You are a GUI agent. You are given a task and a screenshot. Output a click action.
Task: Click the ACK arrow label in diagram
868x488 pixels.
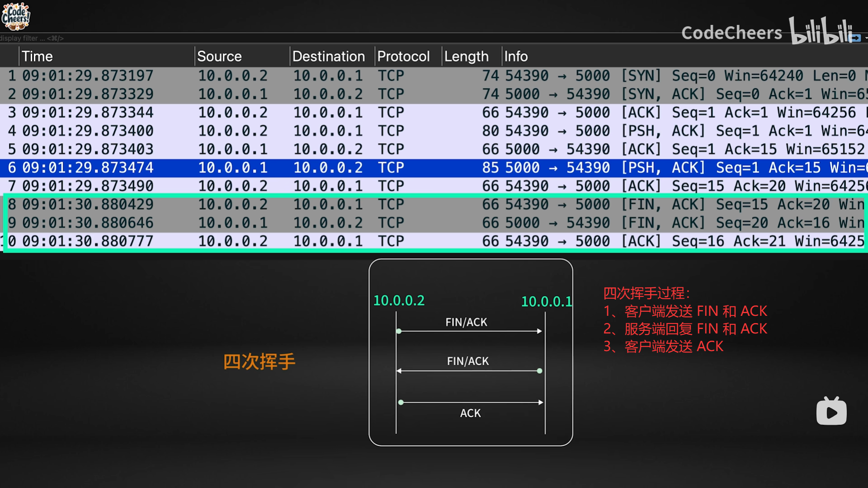(470, 413)
